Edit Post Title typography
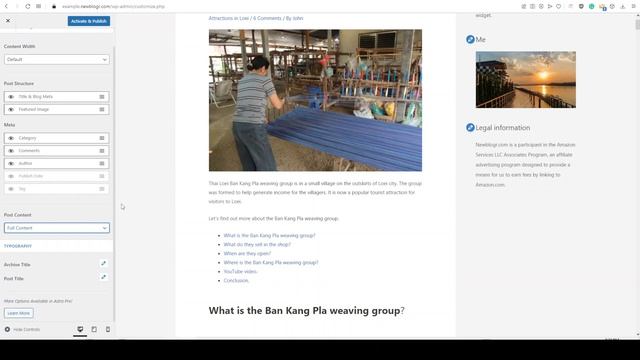This screenshot has height=360, width=640. 104,277
